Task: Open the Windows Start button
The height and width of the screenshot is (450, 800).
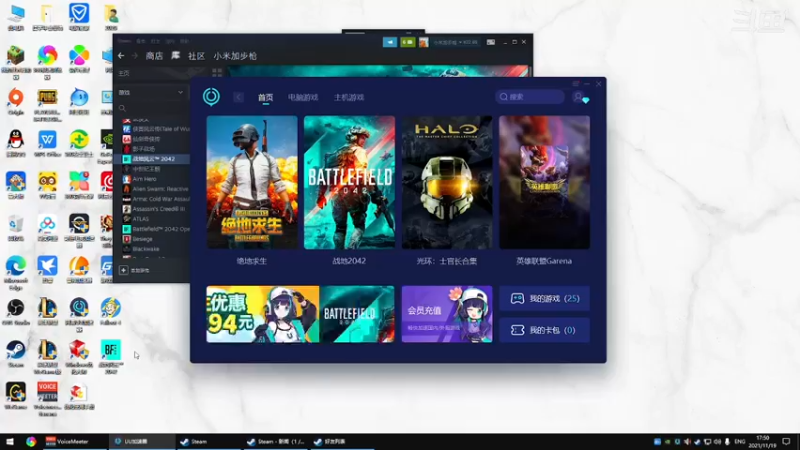Action: coord(10,441)
